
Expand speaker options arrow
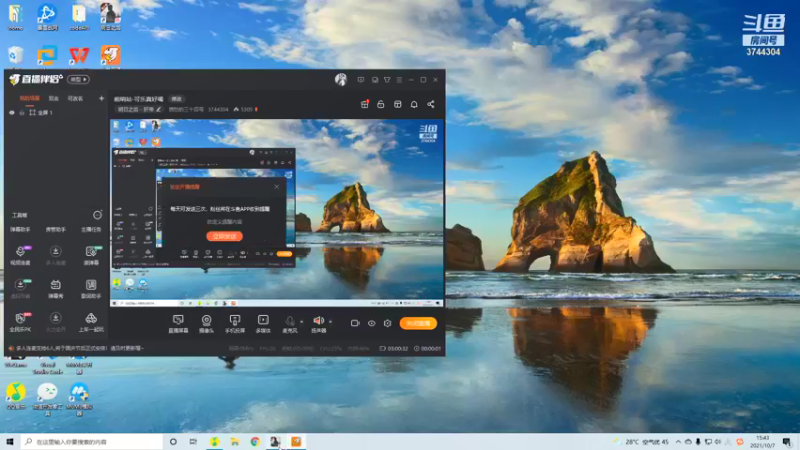point(330,322)
